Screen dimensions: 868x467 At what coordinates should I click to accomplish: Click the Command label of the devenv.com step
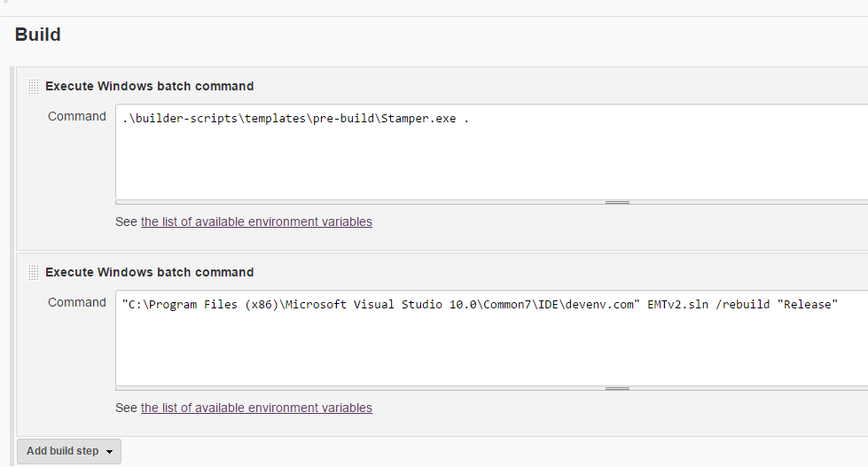tap(77, 302)
